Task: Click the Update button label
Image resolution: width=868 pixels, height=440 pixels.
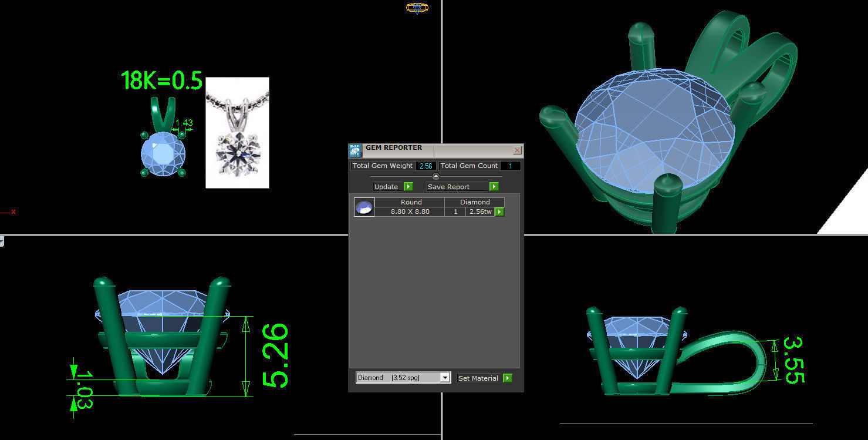Action: (x=386, y=187)
